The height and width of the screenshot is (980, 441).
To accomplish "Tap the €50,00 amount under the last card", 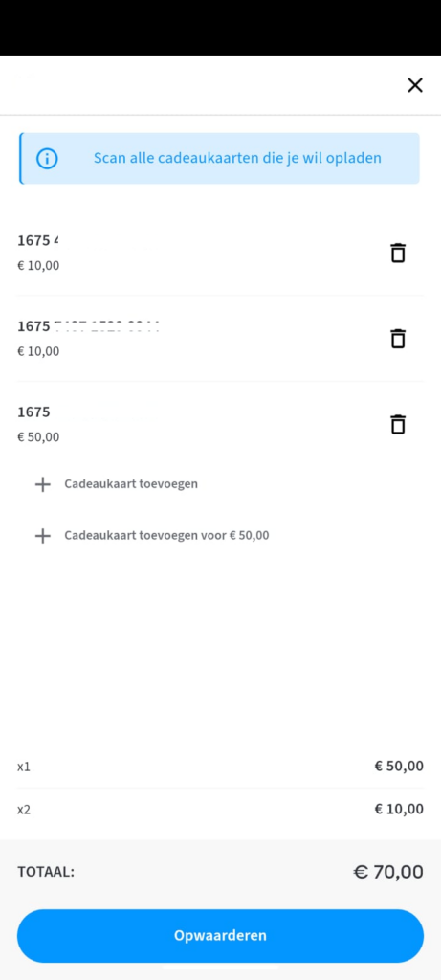I will (38, 436).
